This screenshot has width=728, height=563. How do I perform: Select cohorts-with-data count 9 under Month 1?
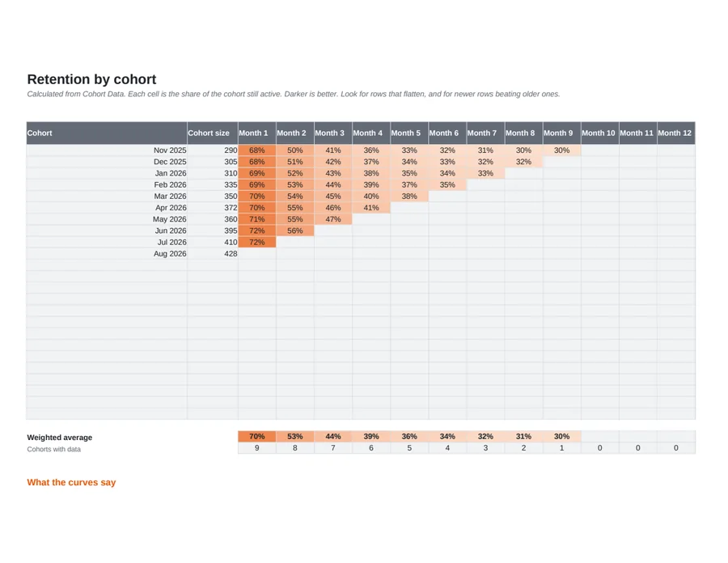tap(257, 448)
